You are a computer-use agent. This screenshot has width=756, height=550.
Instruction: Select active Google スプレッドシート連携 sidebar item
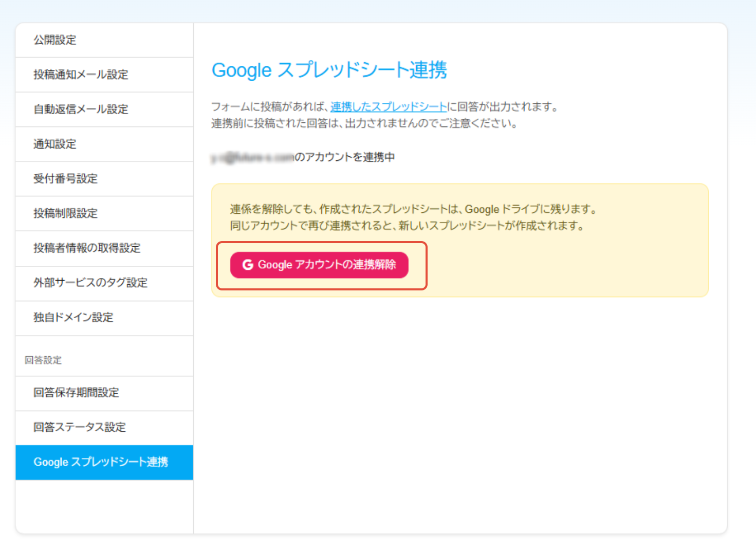[104, 463]
